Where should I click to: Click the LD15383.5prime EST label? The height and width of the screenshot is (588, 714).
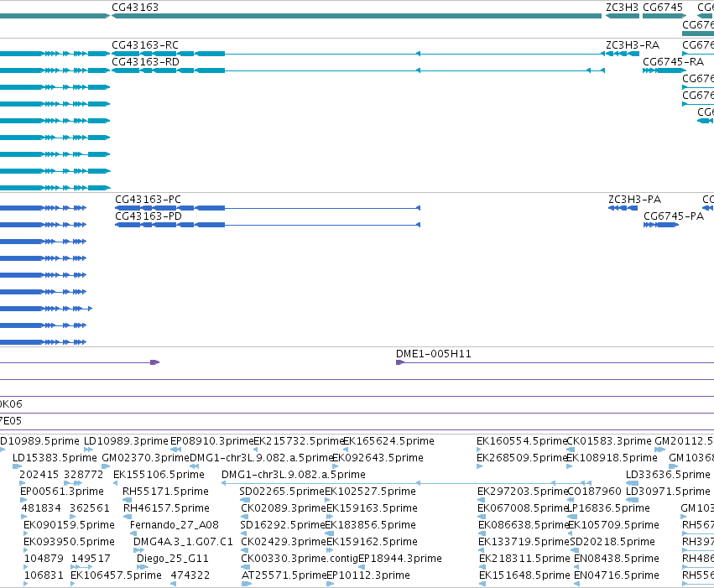click(x=55, y=458)
